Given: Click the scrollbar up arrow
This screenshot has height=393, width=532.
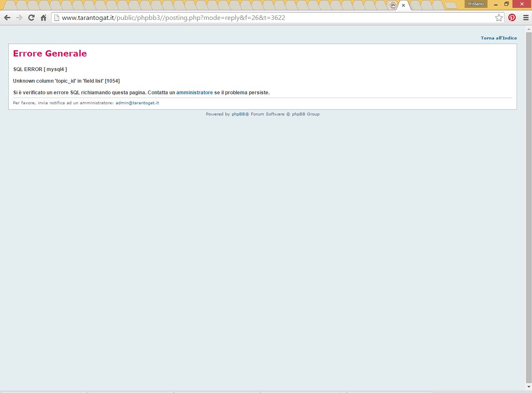Looking at the screenshot, I should pos(529,29).
